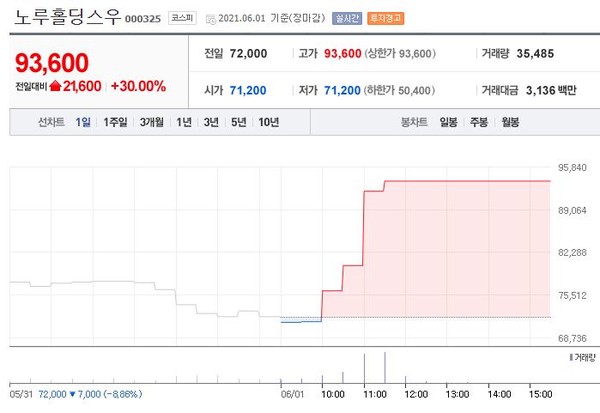Select the 1년 chart range
The width and height of the screenshot is (600, 413).
click(x=184, y=122)
